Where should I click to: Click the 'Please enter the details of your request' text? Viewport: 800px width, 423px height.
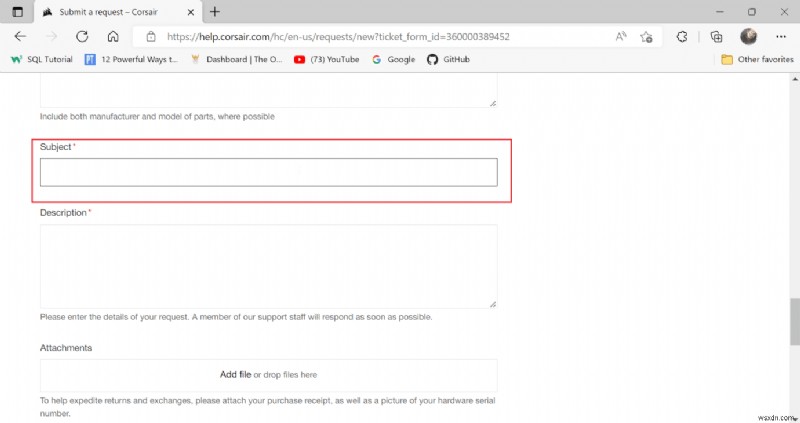coord(236,317)
